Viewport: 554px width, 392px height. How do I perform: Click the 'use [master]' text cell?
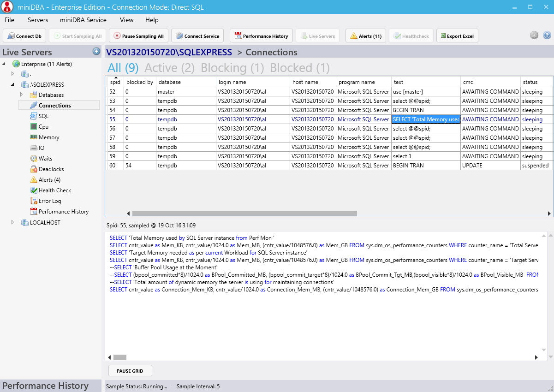coord(426,92)
